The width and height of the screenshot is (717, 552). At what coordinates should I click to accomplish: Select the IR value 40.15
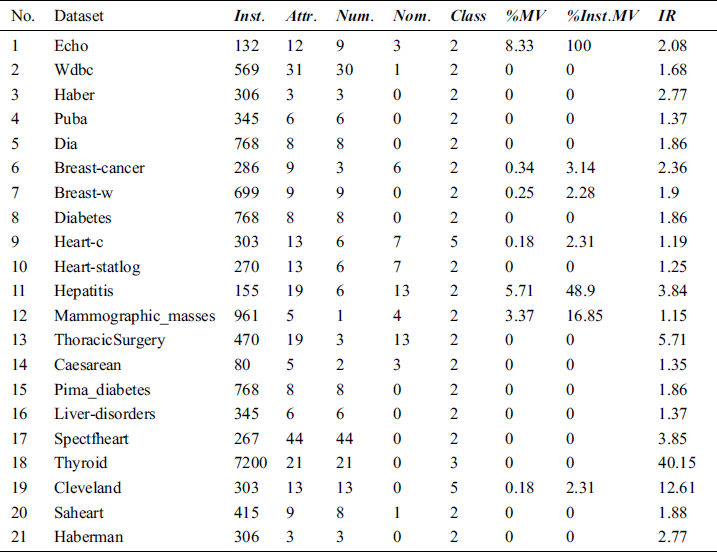pos(676,463)
